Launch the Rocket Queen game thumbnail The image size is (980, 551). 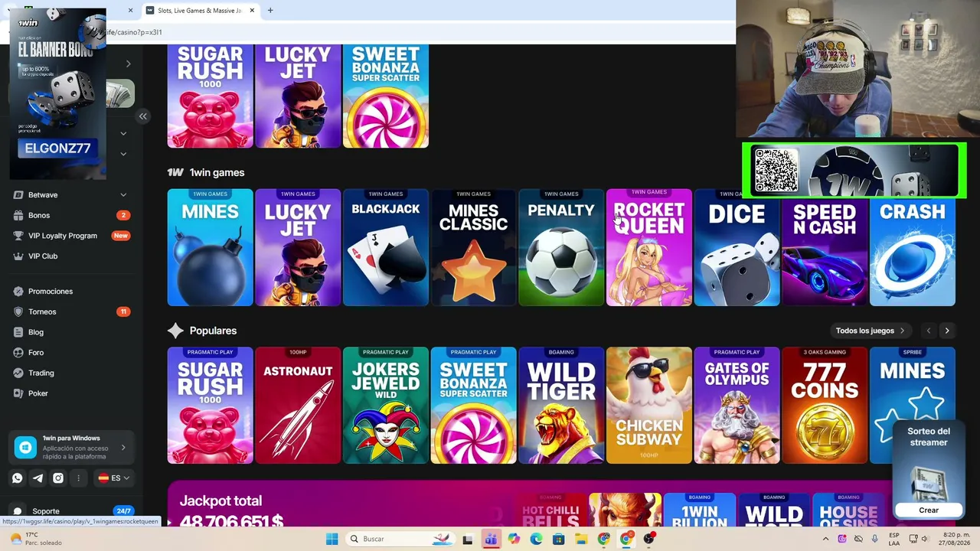[649, 247]
